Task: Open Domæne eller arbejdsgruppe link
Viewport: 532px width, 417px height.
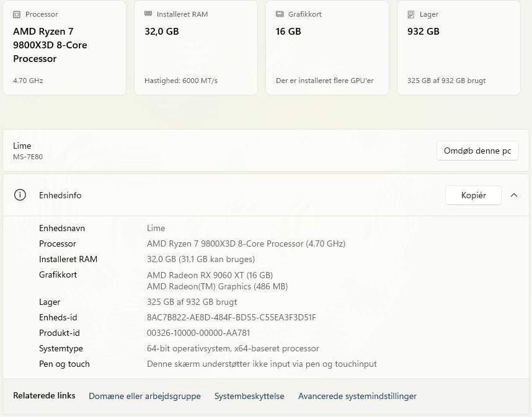Action: pyautogui.click(x=144, y=396)
